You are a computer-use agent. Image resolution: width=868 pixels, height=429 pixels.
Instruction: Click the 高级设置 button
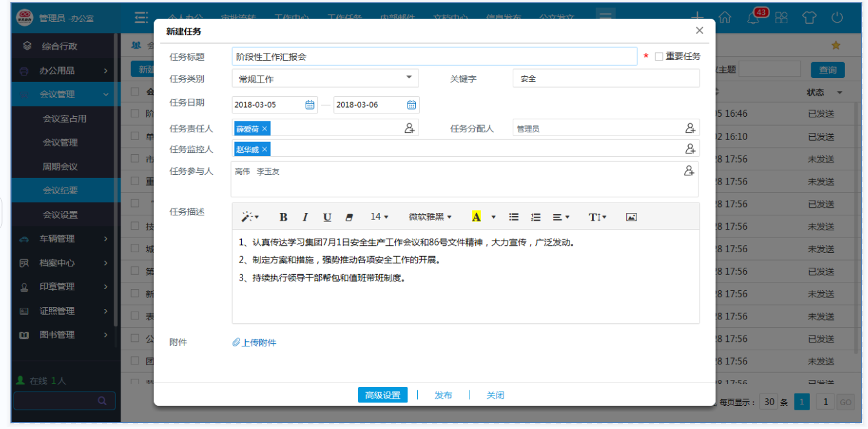click(x=382, y=395)
